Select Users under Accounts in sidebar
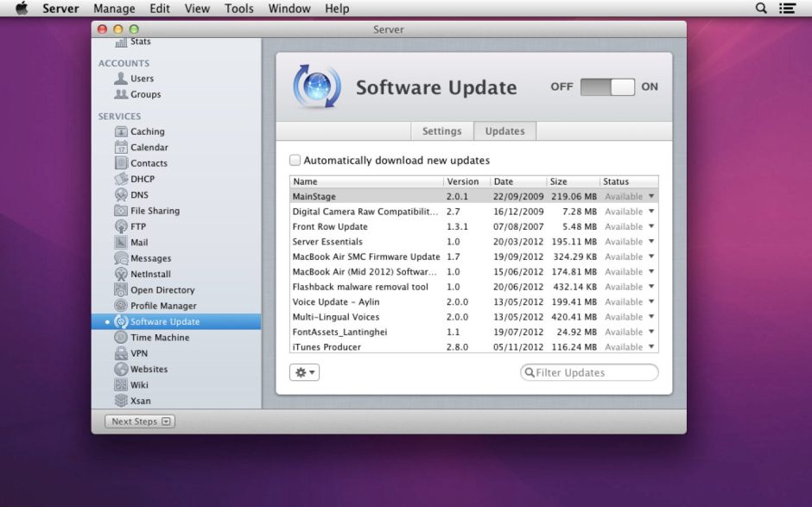 [x=142, y=79]
